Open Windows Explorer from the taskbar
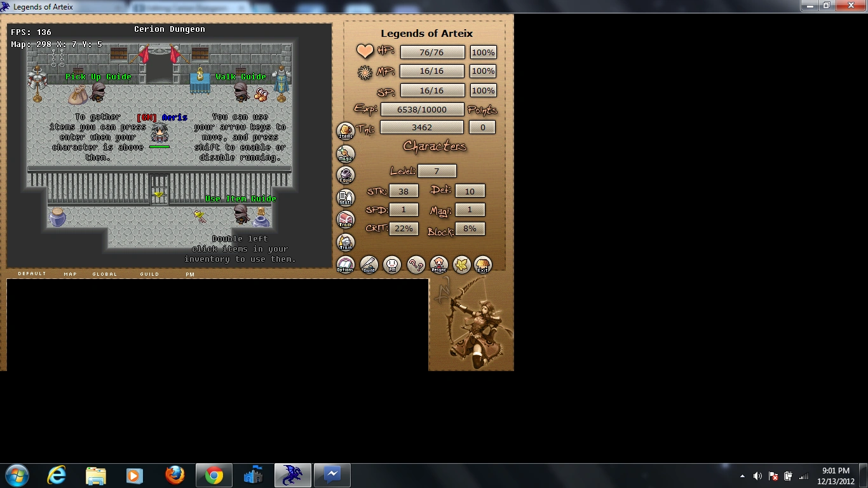This screenshot has width=868, height=488. 96,475
